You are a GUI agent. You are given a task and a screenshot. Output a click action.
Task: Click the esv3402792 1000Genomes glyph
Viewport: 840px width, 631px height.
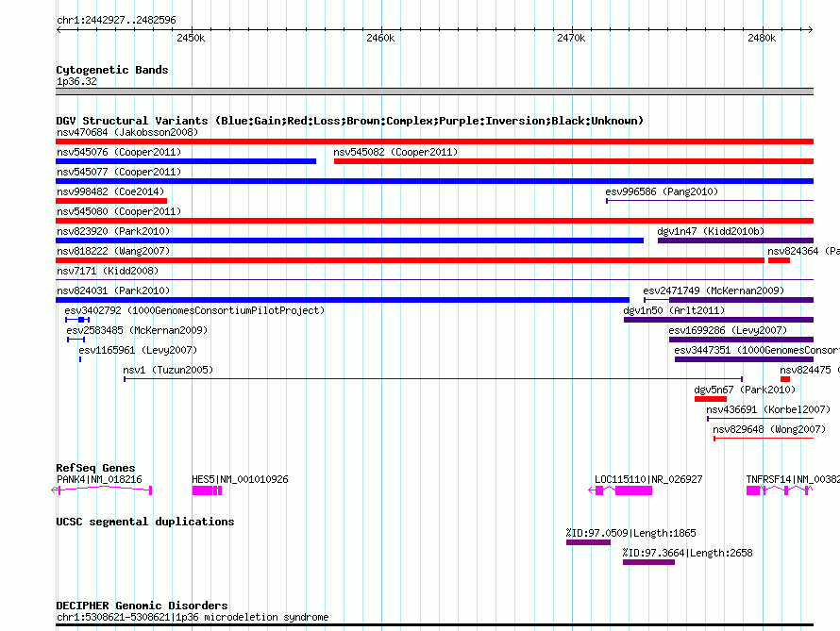pyautogui.click(x=77, y=320)
